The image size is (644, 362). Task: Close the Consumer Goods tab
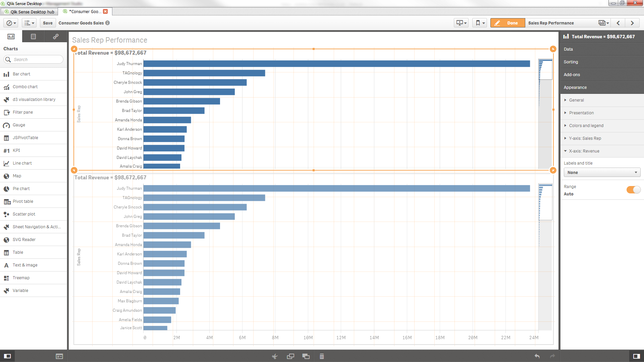click(x=105, y=11)
